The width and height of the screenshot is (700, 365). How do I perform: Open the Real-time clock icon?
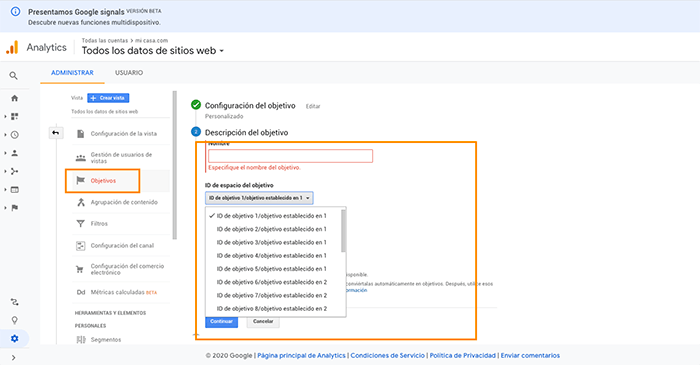[14, 135]
